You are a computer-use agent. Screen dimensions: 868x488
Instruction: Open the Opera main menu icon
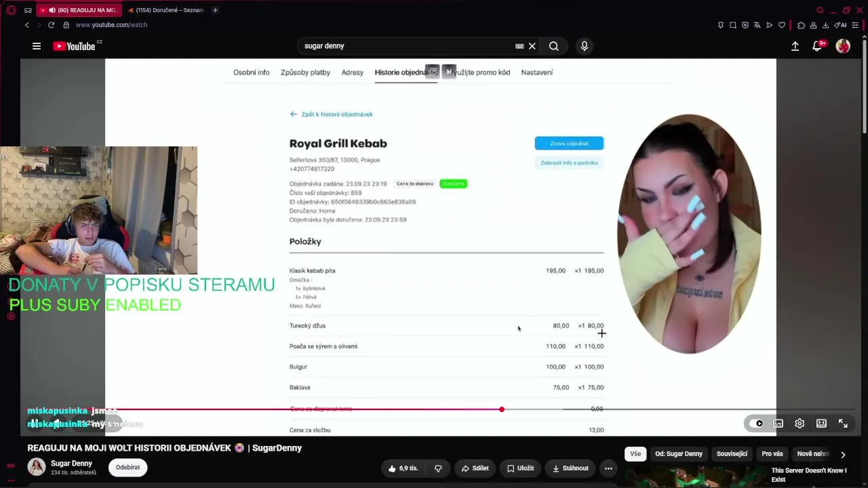[11, 10]
